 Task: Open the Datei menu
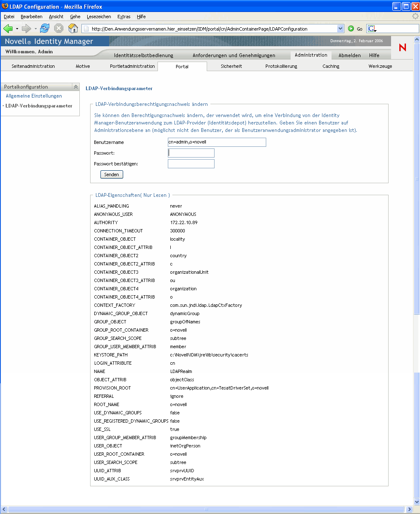click(9, 17)
